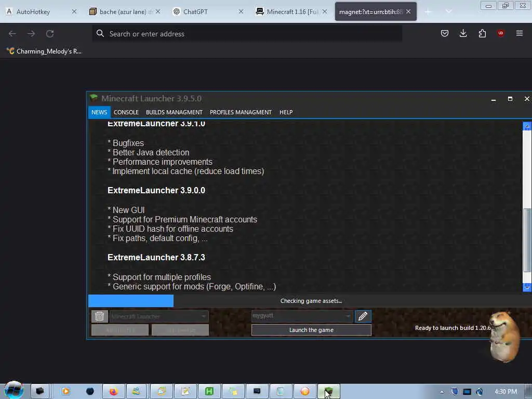Click the Windows Start orb

14,391
